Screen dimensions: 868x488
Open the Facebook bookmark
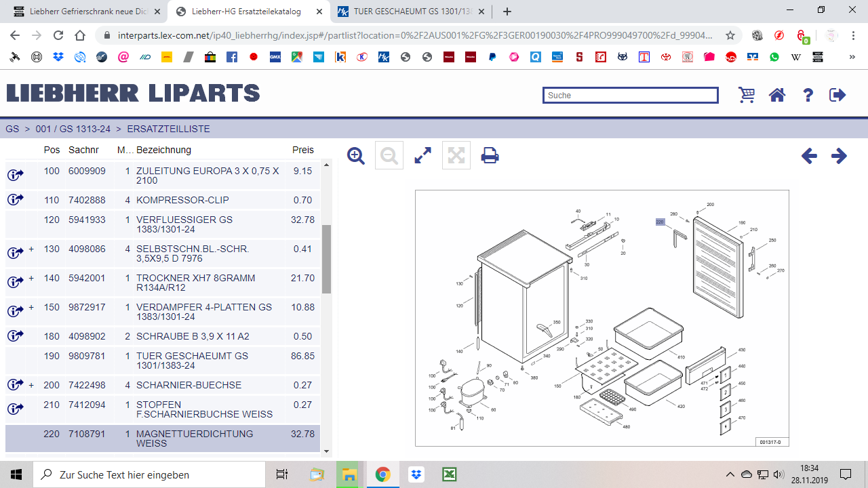click(232, 58)
